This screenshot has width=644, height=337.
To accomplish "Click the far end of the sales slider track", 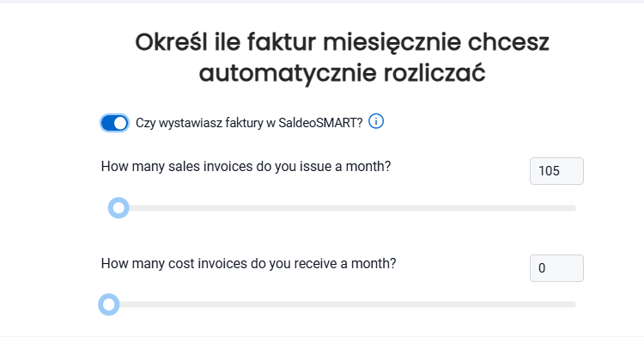I will point(574,208).
